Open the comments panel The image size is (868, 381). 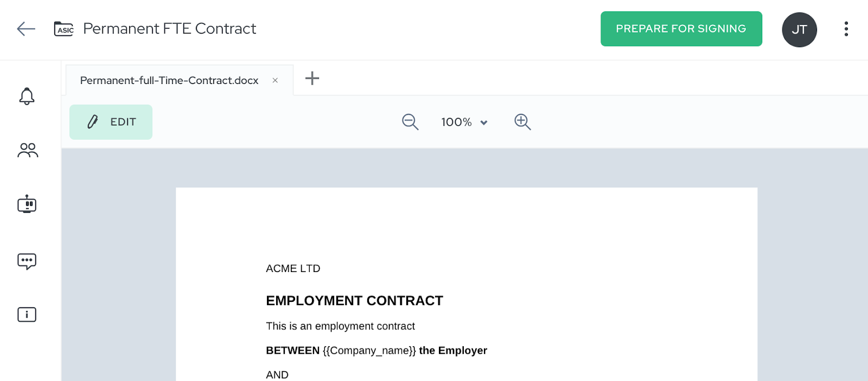27,261
